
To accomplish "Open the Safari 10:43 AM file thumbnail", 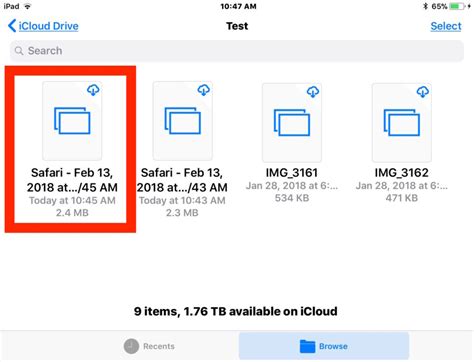I will [182, 121].
